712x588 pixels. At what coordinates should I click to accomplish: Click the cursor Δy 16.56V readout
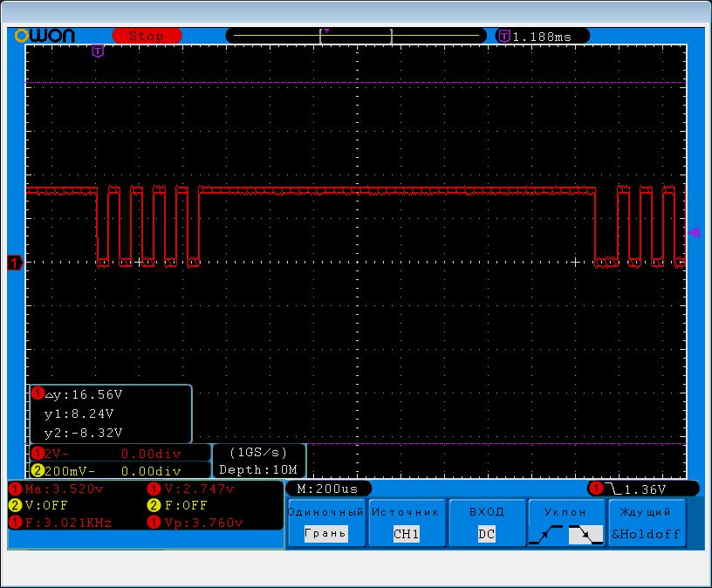point(83,394)
